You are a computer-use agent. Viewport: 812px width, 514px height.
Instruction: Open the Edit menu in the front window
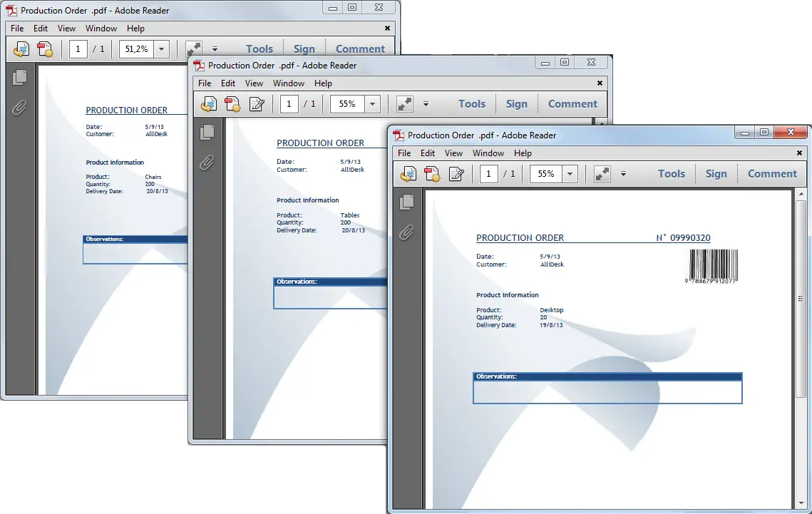(428, 153)
